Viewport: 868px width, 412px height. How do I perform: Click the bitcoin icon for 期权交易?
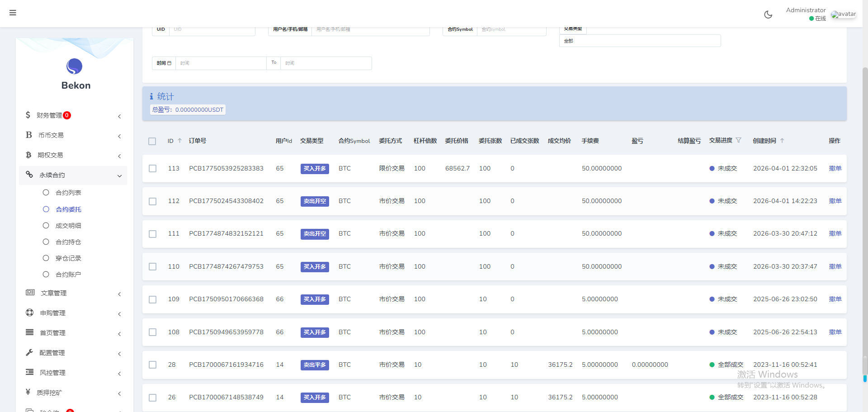tap(28, 155)
